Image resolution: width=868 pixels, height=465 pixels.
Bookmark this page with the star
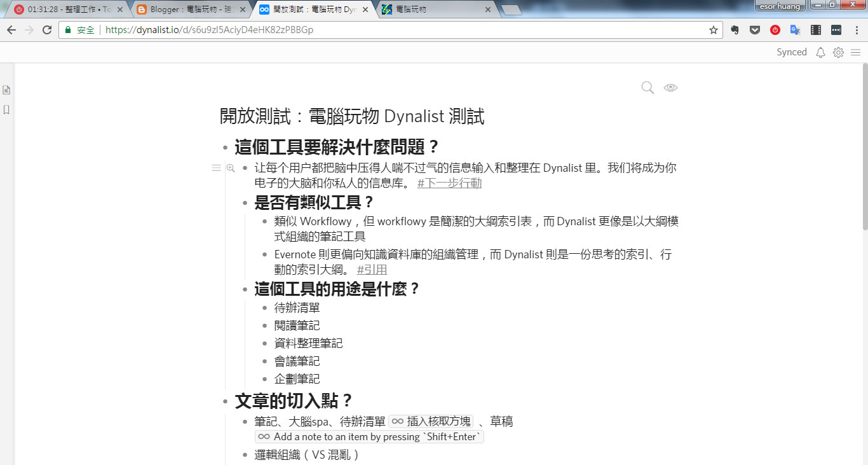coord(714,30)
